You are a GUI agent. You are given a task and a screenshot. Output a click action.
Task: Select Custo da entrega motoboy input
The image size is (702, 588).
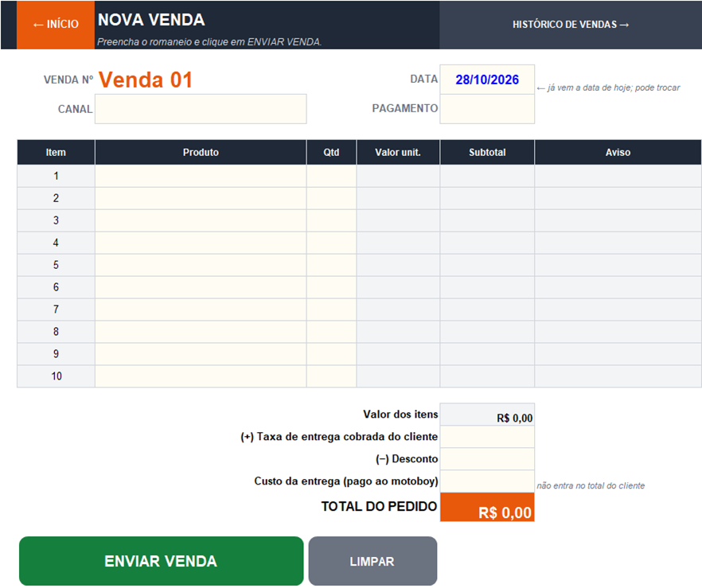(487, 481)
